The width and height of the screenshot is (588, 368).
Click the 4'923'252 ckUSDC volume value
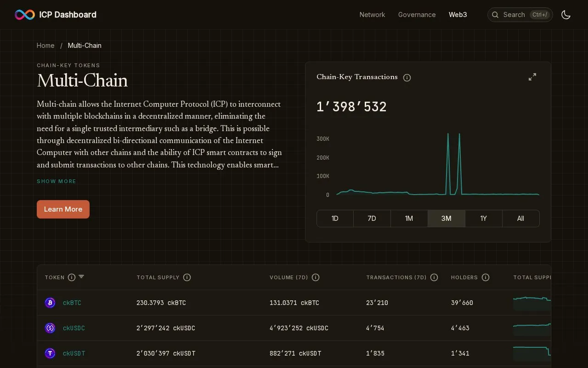[x=299, y=328]
